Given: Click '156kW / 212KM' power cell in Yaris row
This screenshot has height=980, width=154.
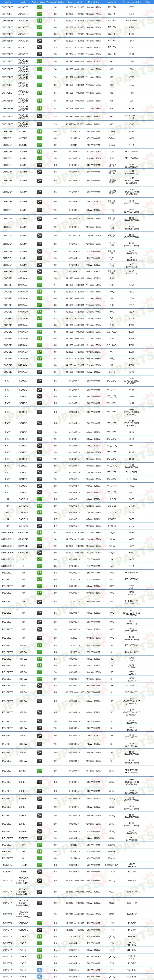Looking at the screenshot, I should pyautogui.click(x=93, y=957).
